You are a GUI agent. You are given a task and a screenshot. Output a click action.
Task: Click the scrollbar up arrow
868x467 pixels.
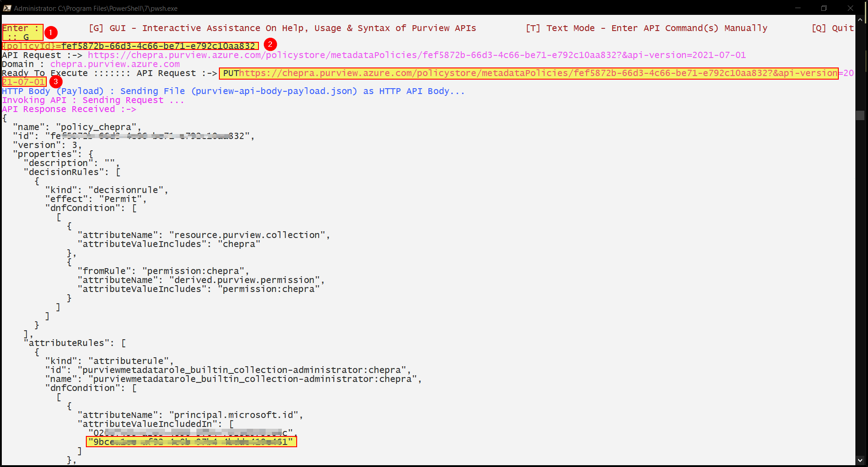coord(860,20)
